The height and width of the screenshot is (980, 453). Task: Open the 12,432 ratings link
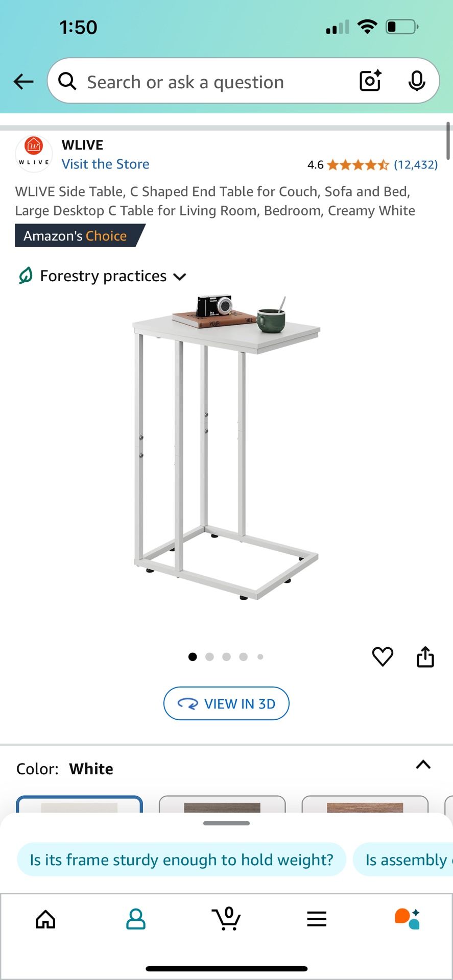pos(416,164)
